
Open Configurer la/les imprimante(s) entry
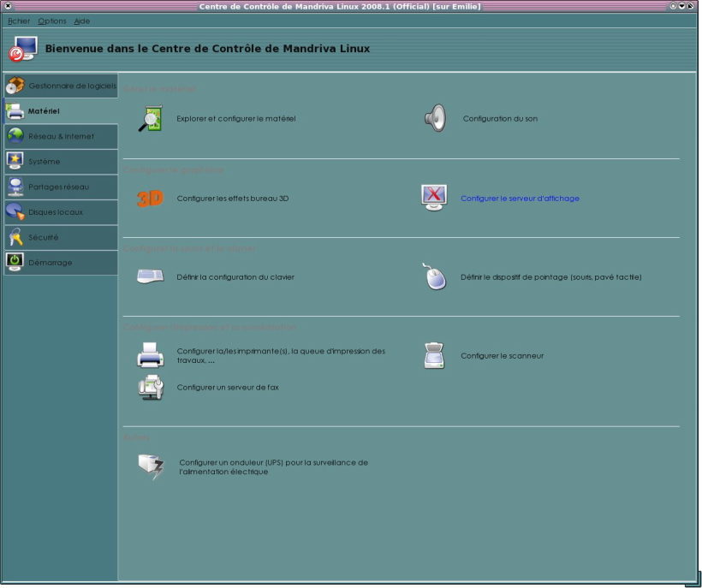coord(281,355)
